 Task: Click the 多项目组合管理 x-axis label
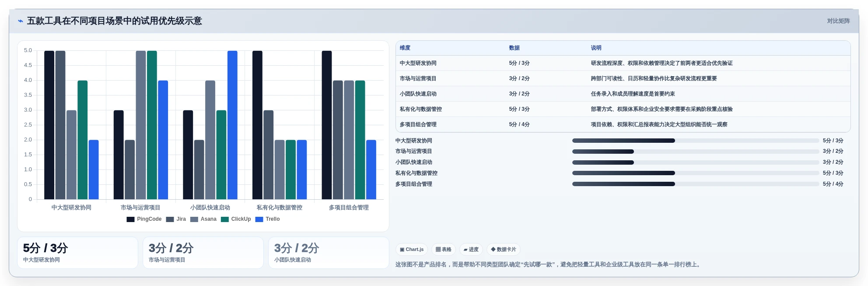[x=349, y=208]
